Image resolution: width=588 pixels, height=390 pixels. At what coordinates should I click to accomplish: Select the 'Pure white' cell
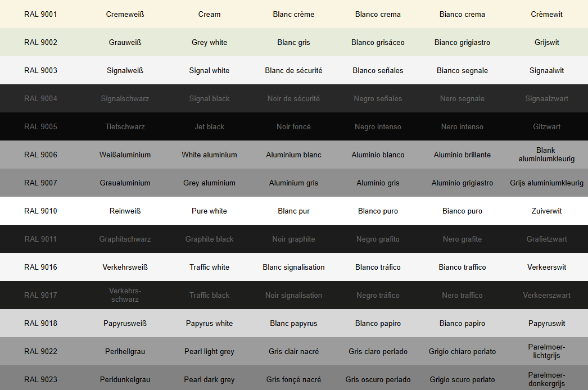tap(209, 211)
